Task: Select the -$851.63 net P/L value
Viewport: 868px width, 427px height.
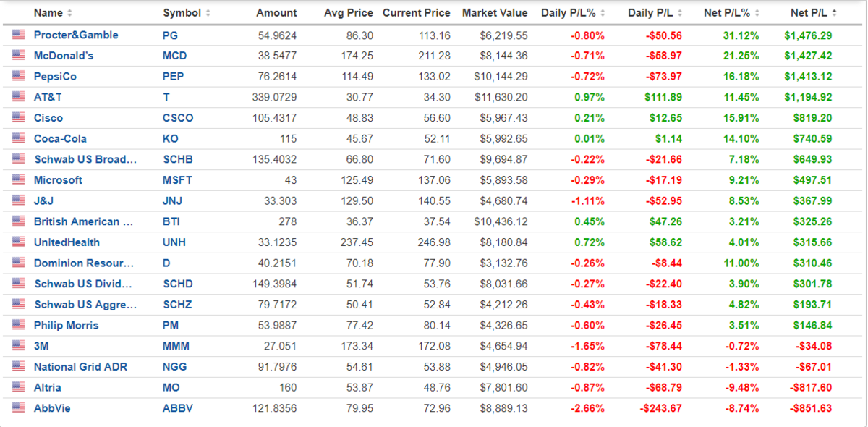Action: [x=810, y=408]
